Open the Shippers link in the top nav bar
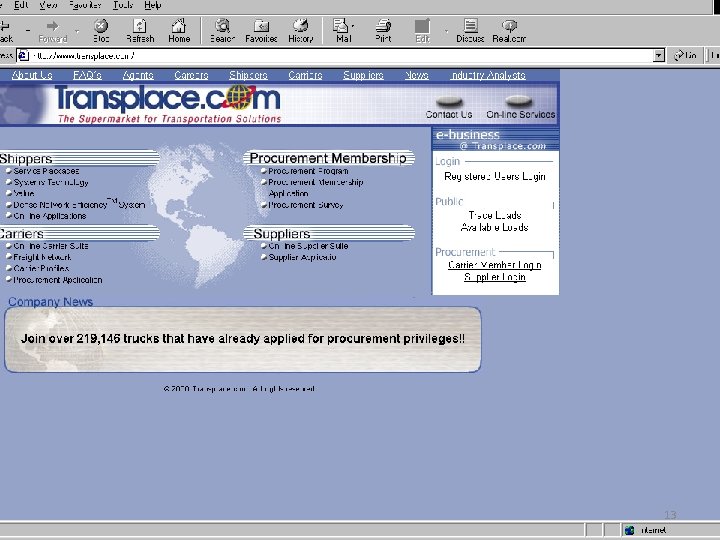 (248, 75)
